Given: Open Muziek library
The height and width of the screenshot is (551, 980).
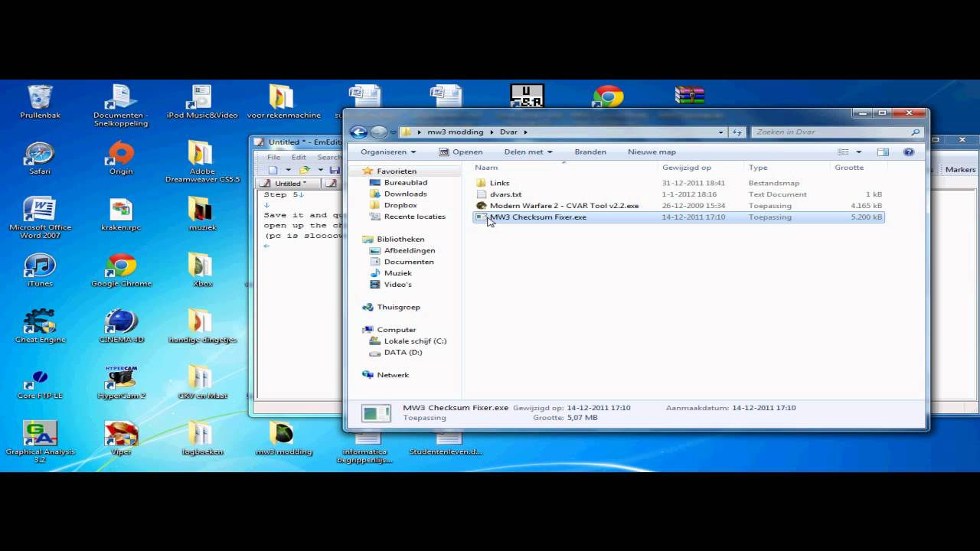Looking at the screenshot, I should pyautogui.click(x=397, y=273).
